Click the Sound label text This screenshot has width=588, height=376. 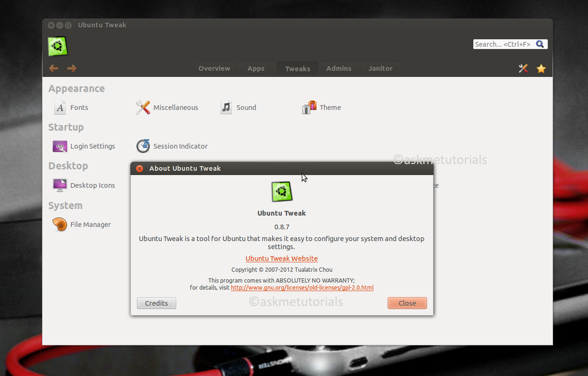(x=246, y=108)
